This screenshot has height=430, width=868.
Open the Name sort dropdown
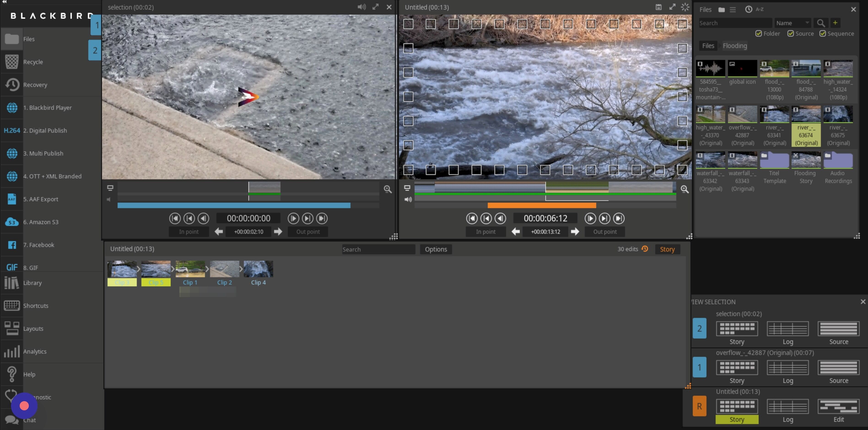tap(793, 23)
